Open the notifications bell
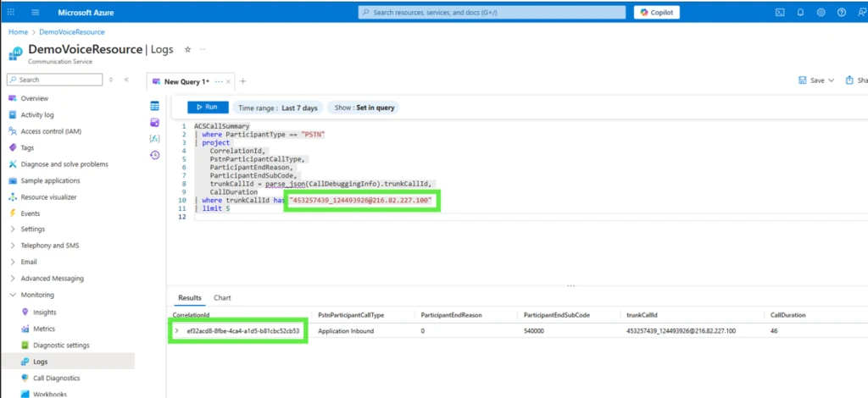This screenshot has width=868, height=398. 800,13
